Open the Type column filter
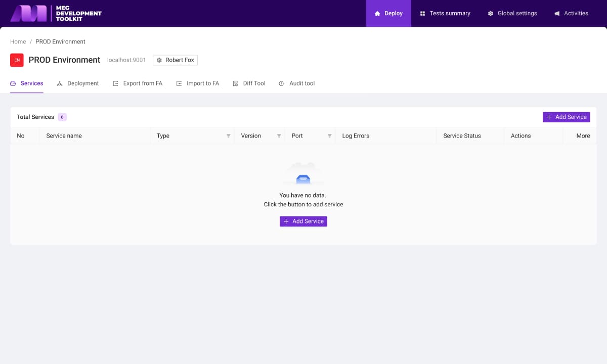607x364 pixels. tap(228, 136)
